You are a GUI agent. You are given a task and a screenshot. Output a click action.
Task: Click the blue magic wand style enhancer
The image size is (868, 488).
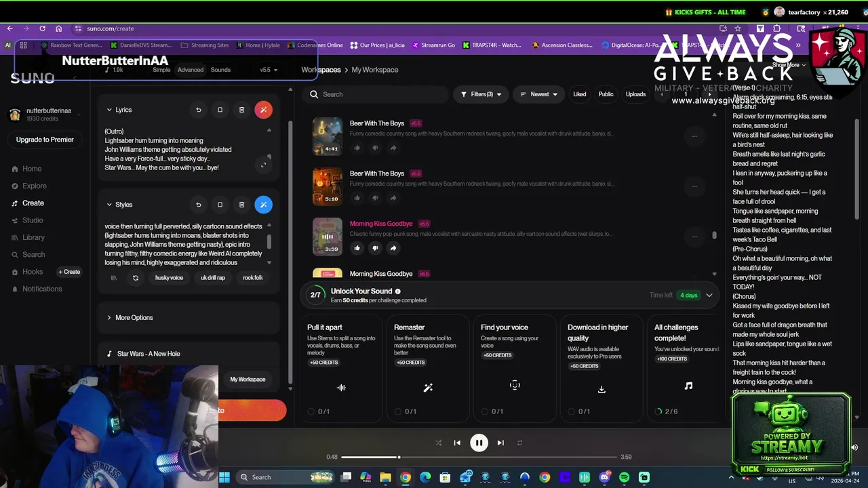point(263,205)
